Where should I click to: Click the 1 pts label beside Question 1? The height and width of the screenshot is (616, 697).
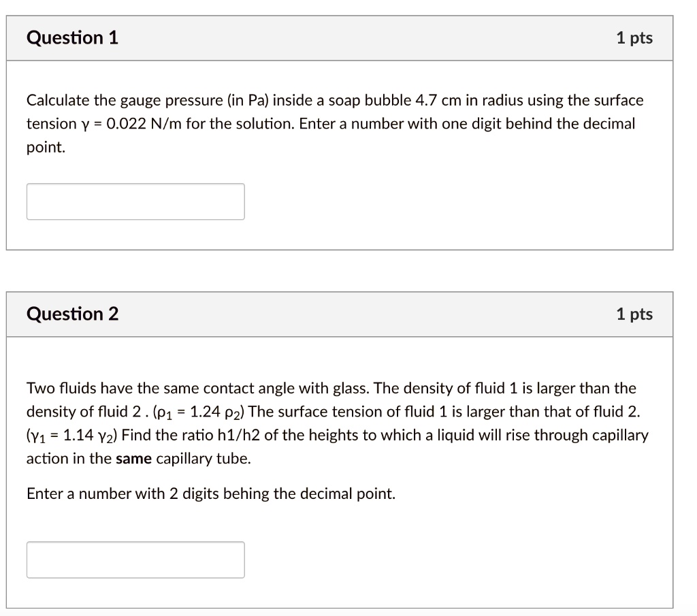coord(634,38)
